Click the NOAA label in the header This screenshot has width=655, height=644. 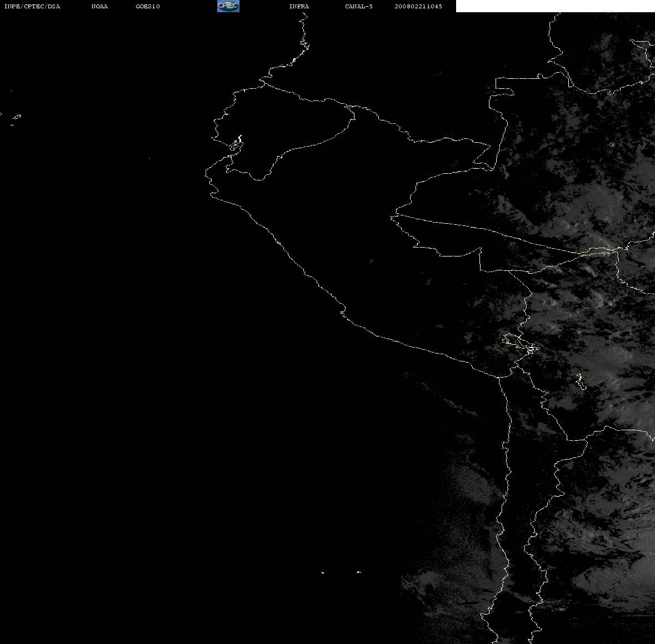click(99, 6)
